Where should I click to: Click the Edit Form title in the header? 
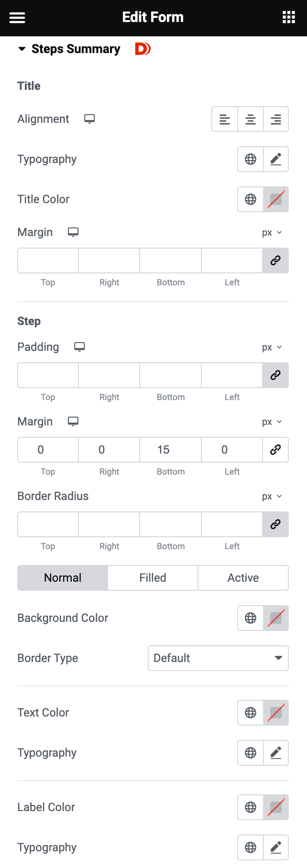153,17
